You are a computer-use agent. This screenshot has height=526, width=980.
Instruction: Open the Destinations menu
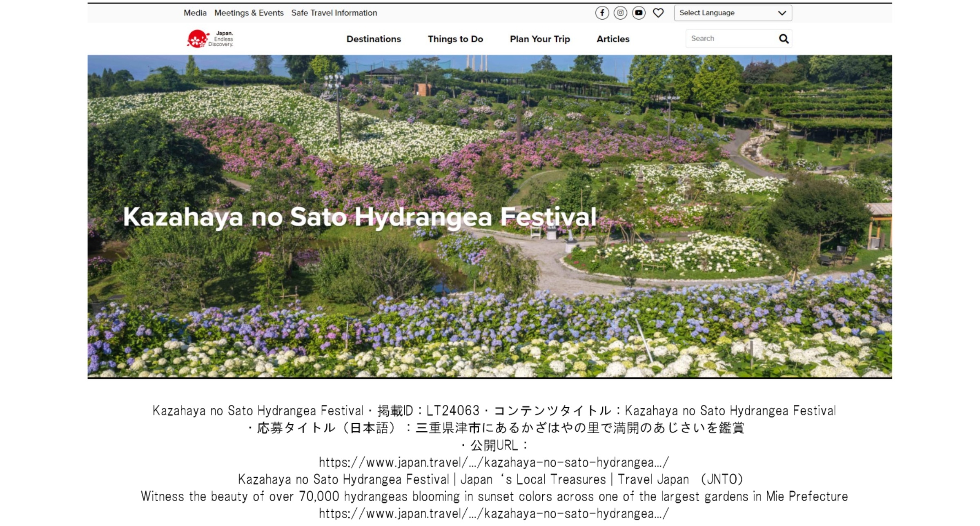pyautogui.click(x=373, y=39)
